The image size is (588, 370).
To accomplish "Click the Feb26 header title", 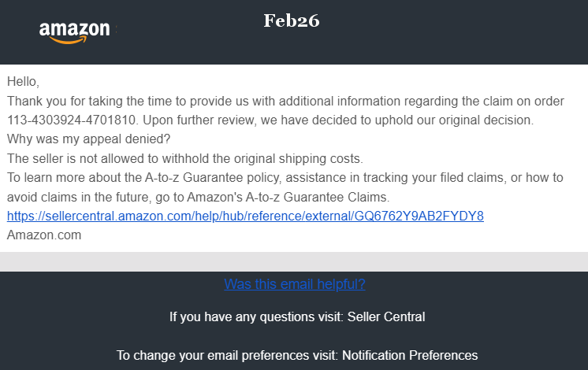I will 292,20.
